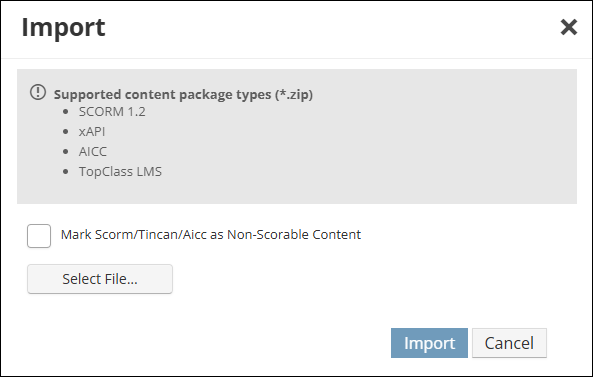Click the bullet beside SCORM 1.2
Screen dimensions: 593x377
pos(66,112)
